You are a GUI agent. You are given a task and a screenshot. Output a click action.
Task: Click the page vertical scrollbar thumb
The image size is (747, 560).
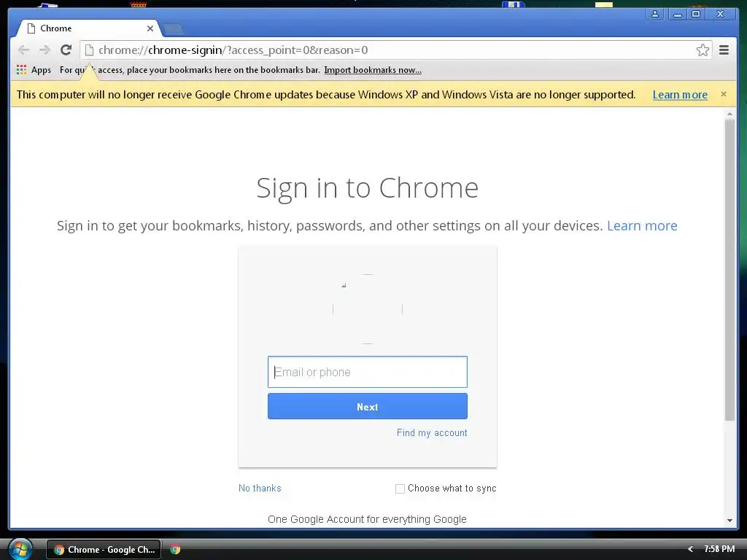tap(729, 270)
